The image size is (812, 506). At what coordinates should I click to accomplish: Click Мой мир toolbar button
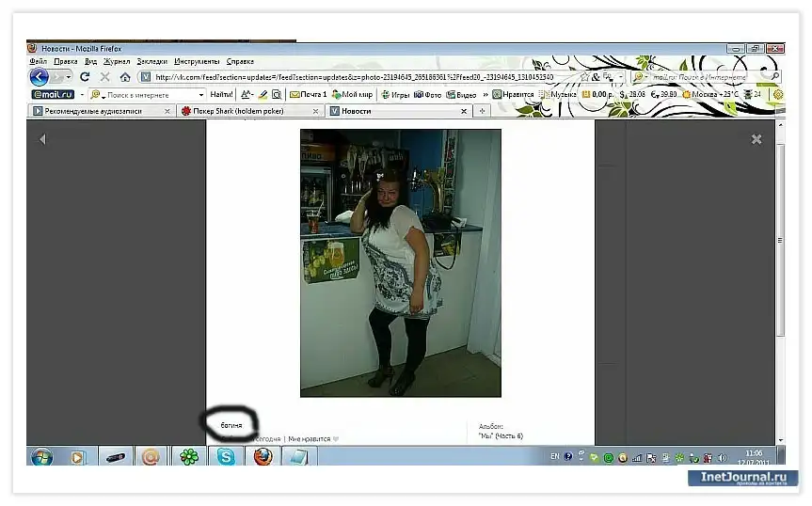353,95
